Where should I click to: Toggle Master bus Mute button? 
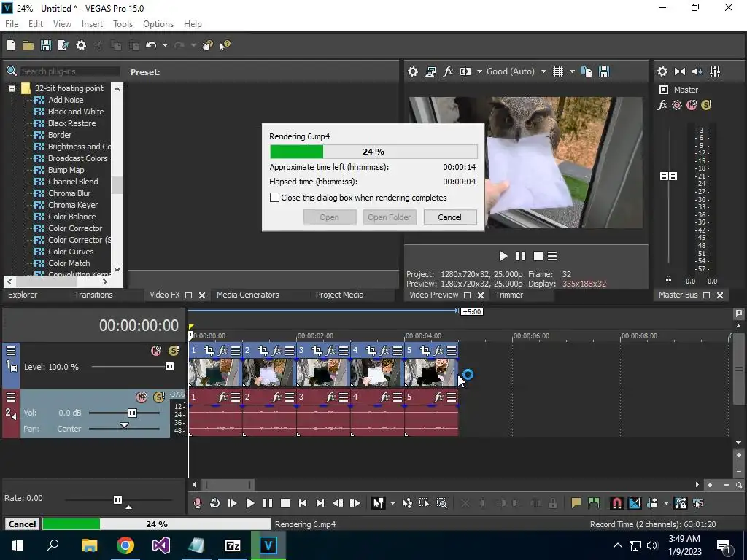pos(692,105)
